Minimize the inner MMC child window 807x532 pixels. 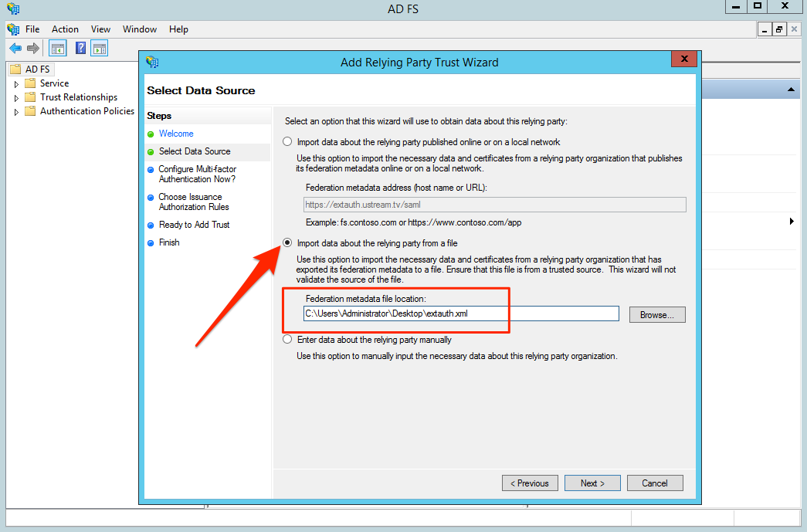765,29
